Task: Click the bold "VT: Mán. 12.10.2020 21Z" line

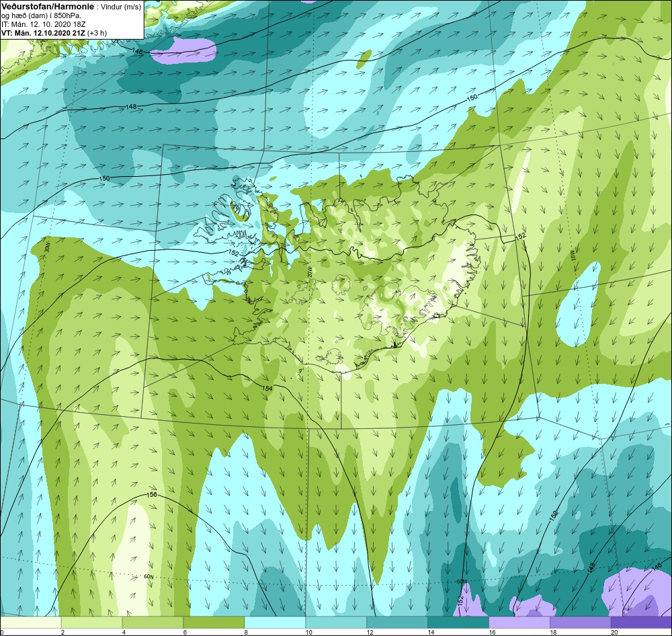Action: click(43, 33)
